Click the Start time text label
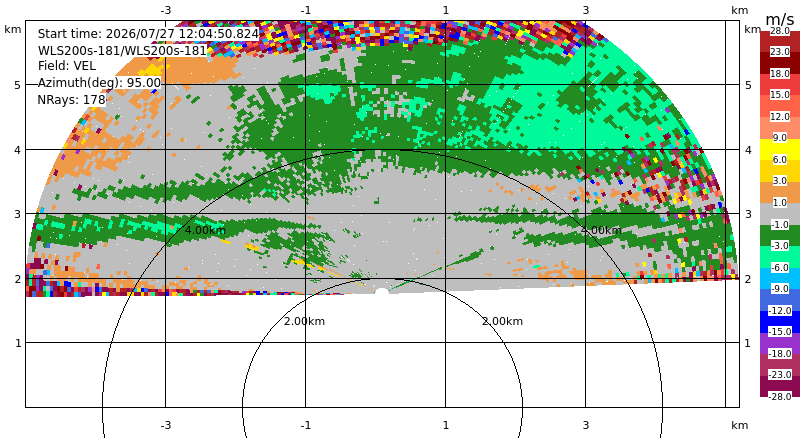The image size is (800, 438). (x=148, y=34)
